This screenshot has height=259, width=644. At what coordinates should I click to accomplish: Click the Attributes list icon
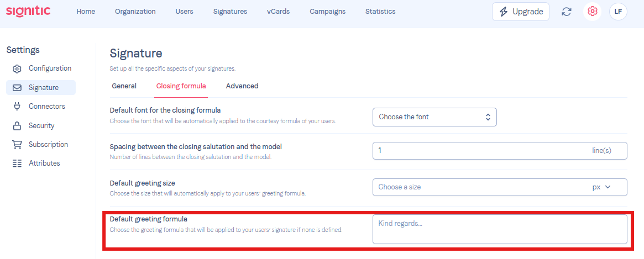(17, 163)
